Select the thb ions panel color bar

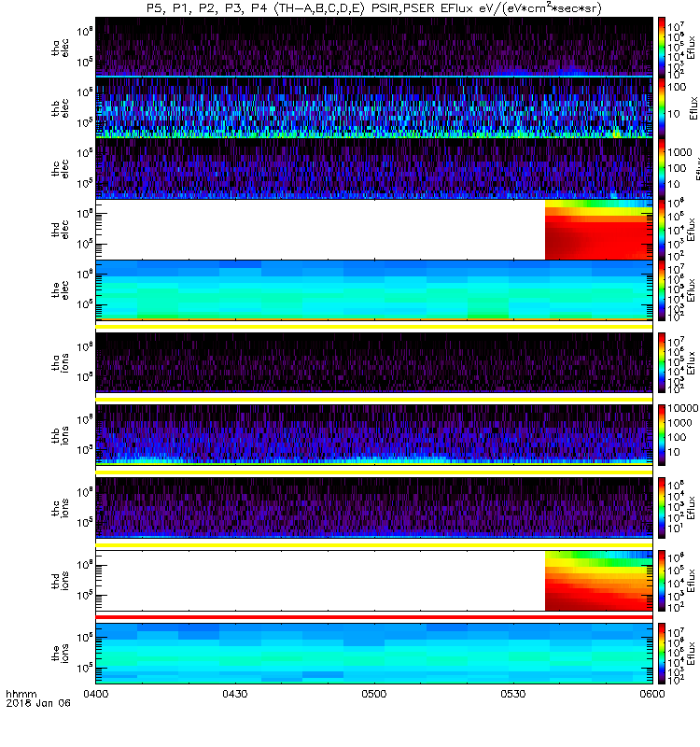click(x=662, y=435)
